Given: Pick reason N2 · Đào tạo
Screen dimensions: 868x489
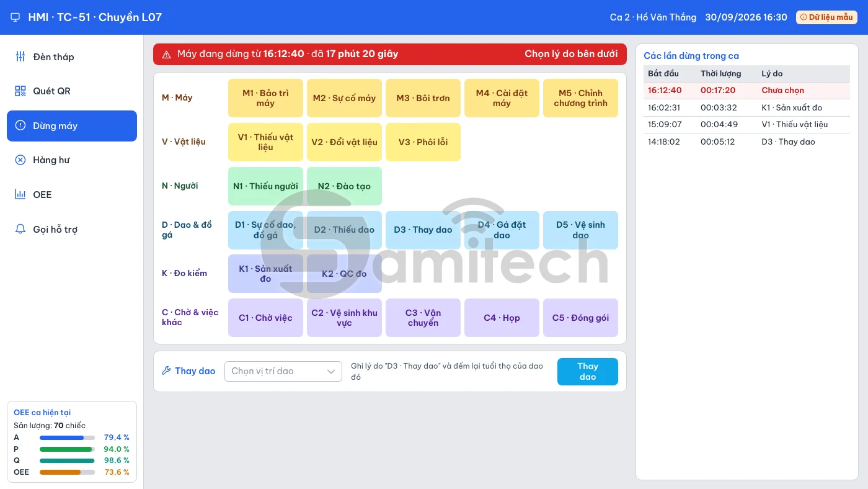Looking at the screenshot, I should pyautogui.click(x=344, y=186).
